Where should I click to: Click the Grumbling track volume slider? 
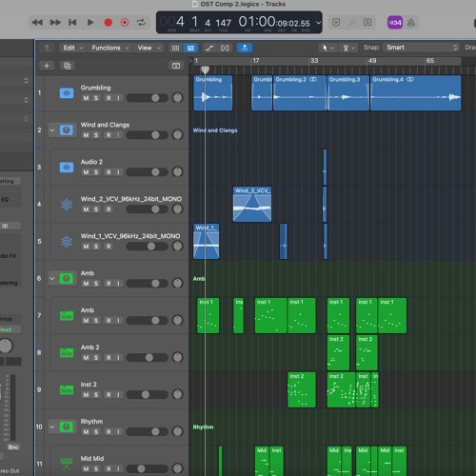(x=147, y=98)
